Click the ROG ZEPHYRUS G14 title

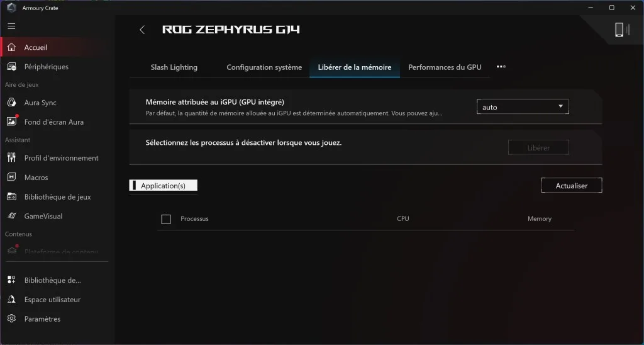(231, 30)
